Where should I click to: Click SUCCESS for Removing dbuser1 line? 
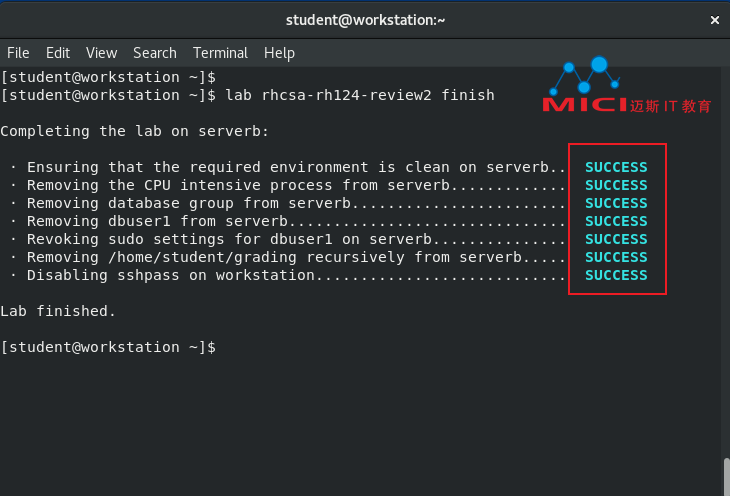tap(616, 221)
